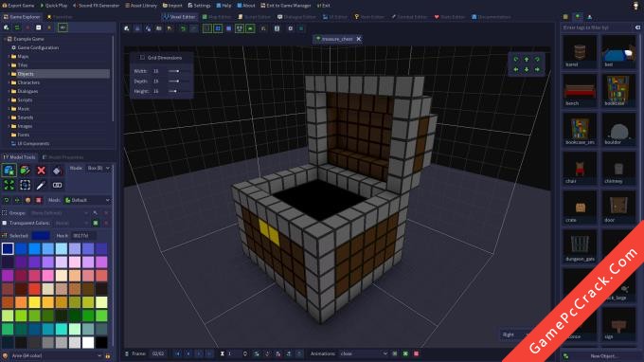
Task: Select the red X erase tool
Action: (41, 171)
